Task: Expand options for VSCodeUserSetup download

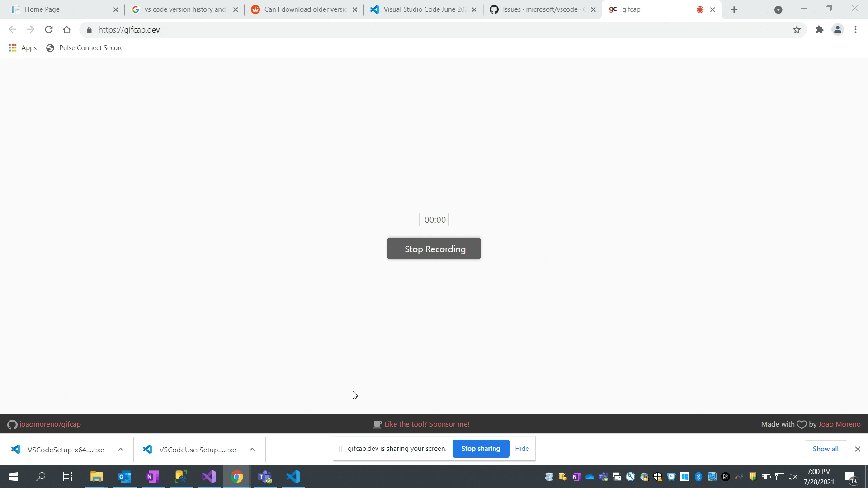Action: (x=252, y=449)
